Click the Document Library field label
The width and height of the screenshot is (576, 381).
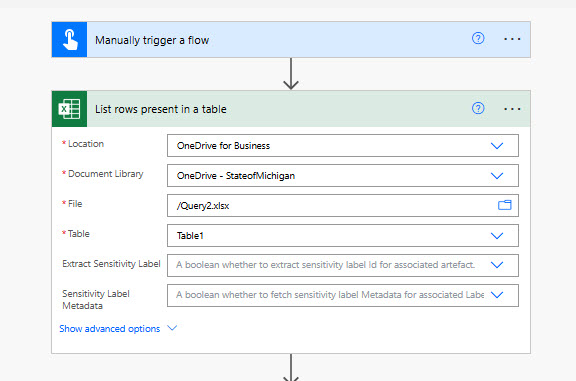coord(106,174)
